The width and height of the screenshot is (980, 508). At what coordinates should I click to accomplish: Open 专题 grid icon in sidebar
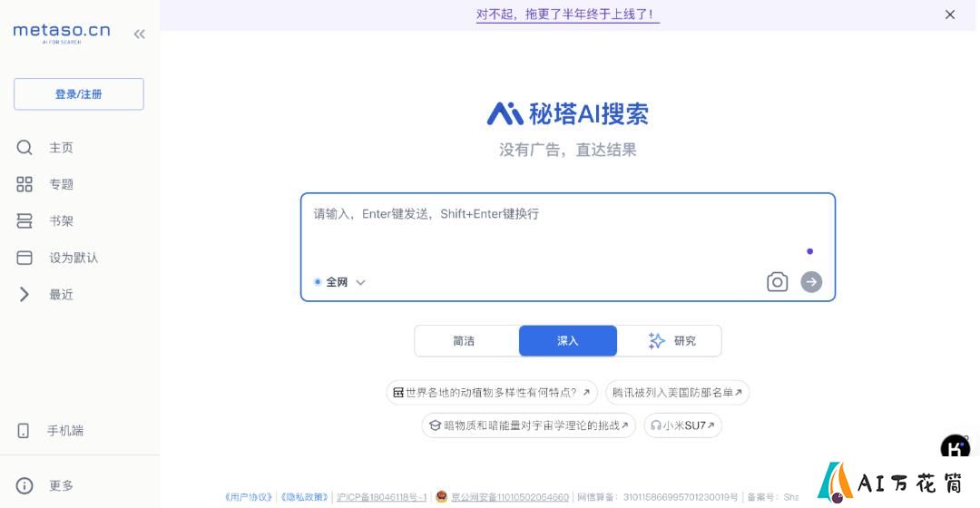(24, 184)
